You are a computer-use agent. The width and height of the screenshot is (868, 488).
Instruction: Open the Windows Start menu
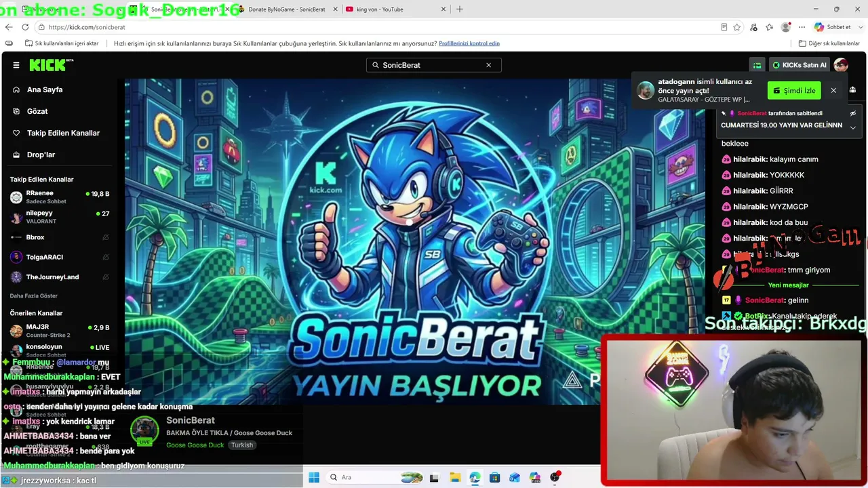point(314,477)
